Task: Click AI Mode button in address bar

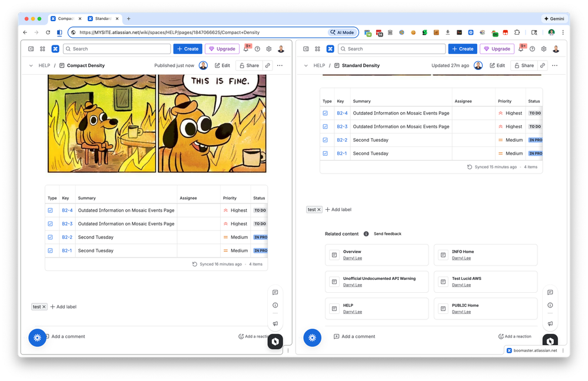Action: [x=342, y=32]
